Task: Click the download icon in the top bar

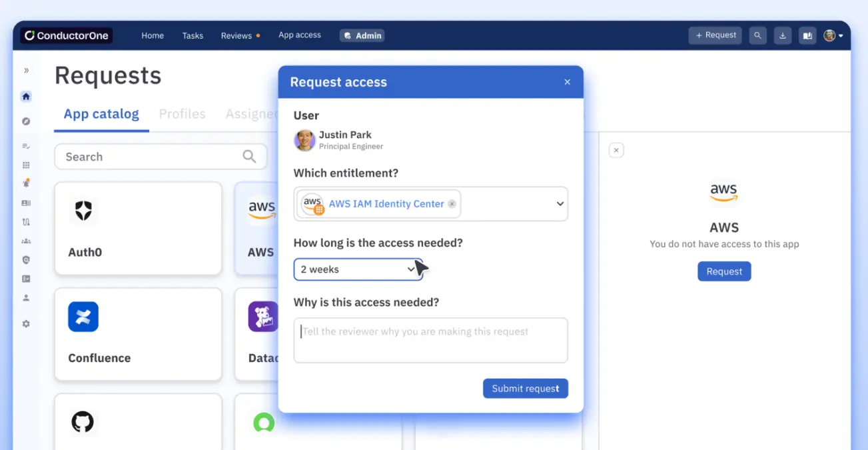Action: 783,36
